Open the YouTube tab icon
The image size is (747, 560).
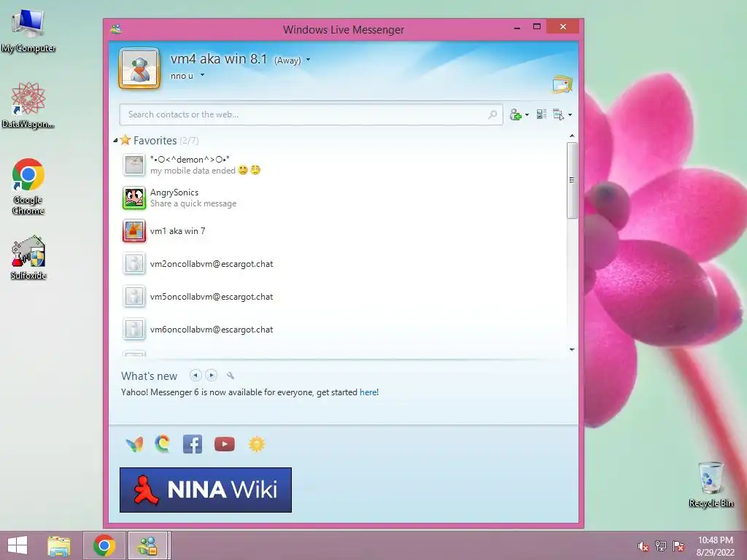coord(225,444)
